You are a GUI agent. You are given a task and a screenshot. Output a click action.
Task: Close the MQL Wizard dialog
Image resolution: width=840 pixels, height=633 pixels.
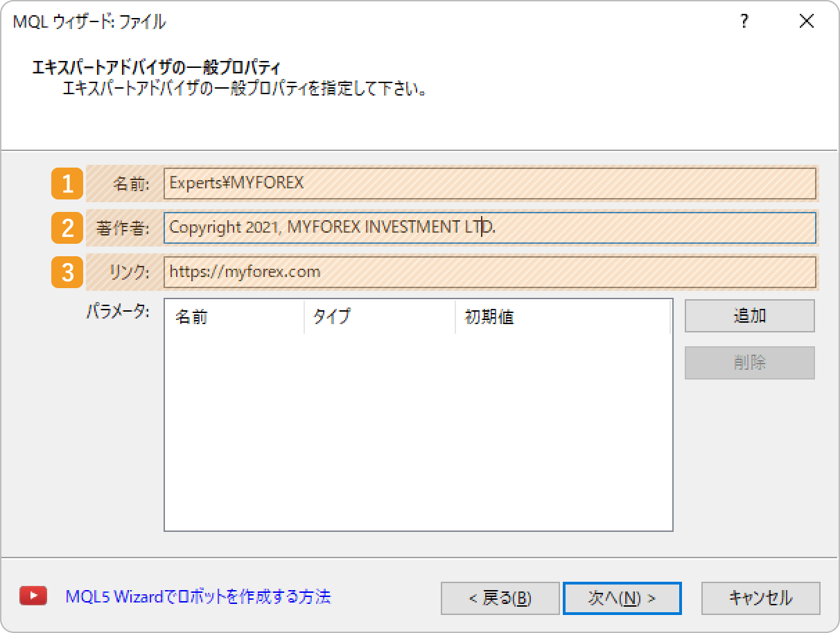(807, 21)
